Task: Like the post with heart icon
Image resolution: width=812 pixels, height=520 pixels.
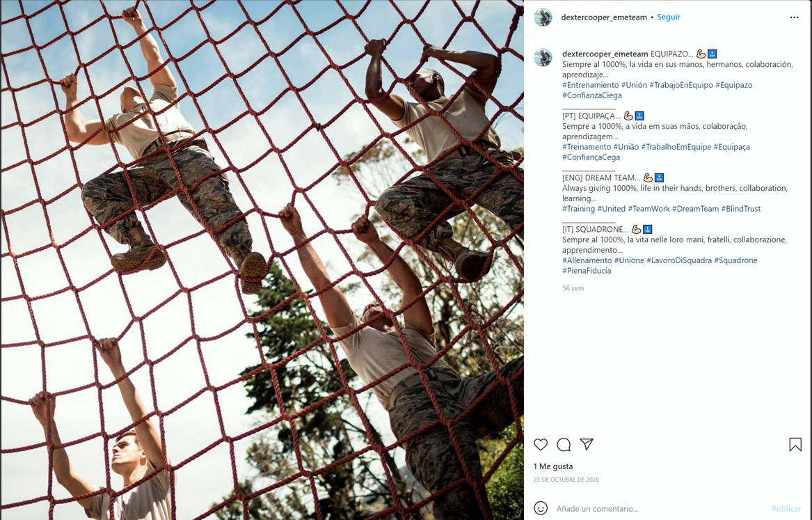Action: (x=541, y=444)
